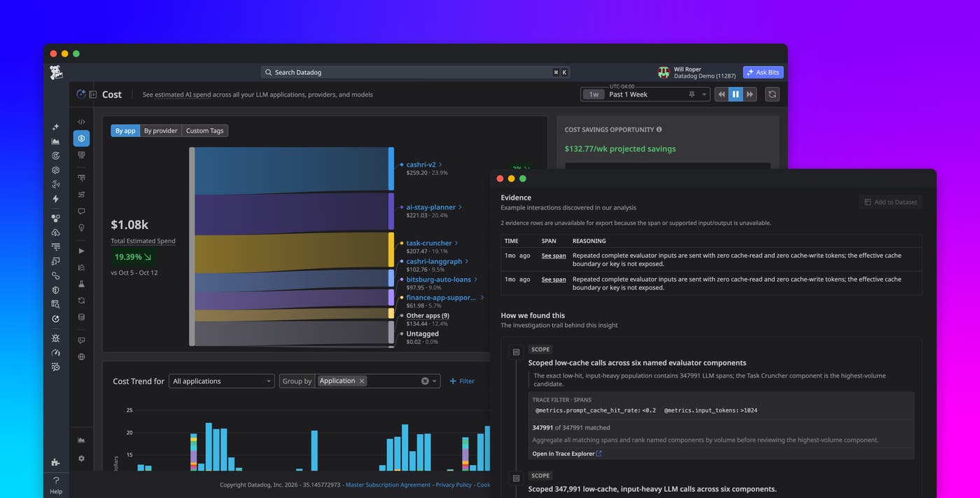The width and height of the screenshot is (980, 498).
Task: Switch the breakdown to By provider
Action: pyautogui.click(x=160, y=130)
